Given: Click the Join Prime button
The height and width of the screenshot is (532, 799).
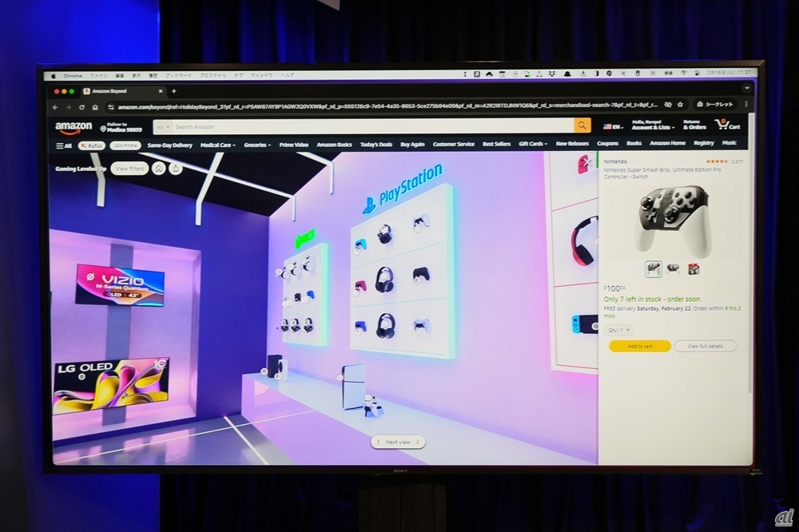Looking at the screenshot, I should 125,145.
